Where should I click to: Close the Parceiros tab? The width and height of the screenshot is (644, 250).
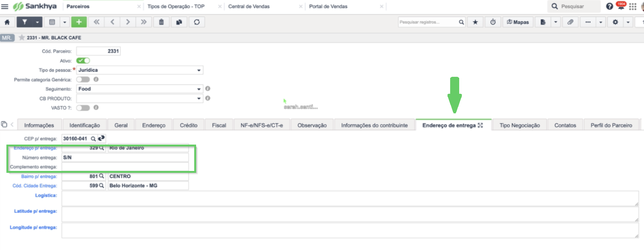point(139,6)
